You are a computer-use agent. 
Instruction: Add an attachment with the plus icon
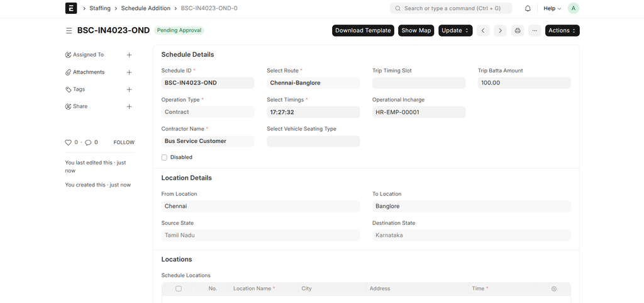(129, 72)
